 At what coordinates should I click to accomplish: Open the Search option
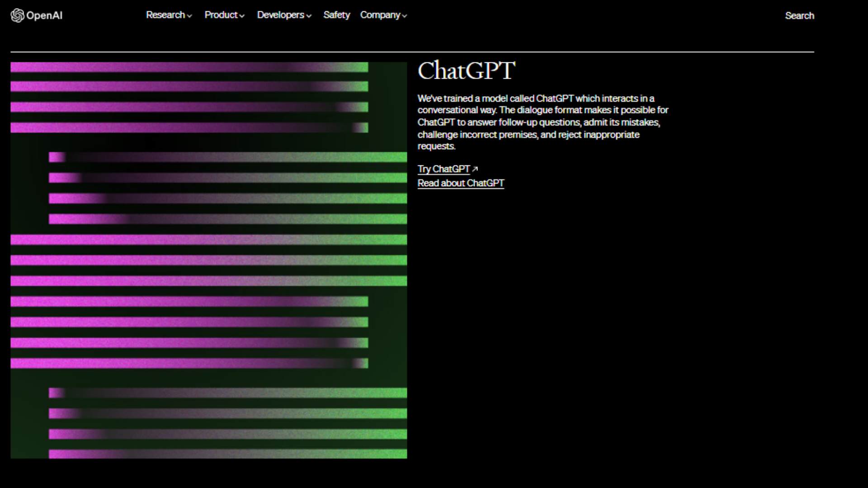(799, 15)
